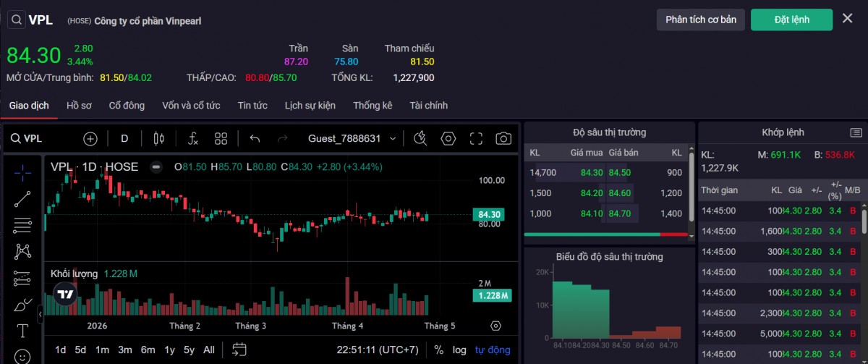Select the crosshair cursor tool
This screenshot has width=868, height=364.
coord(22,172)
